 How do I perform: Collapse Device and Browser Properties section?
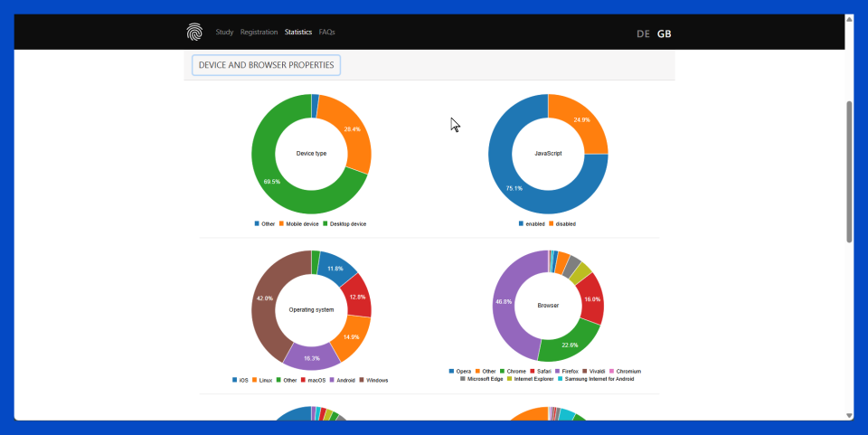pos(266,65)
